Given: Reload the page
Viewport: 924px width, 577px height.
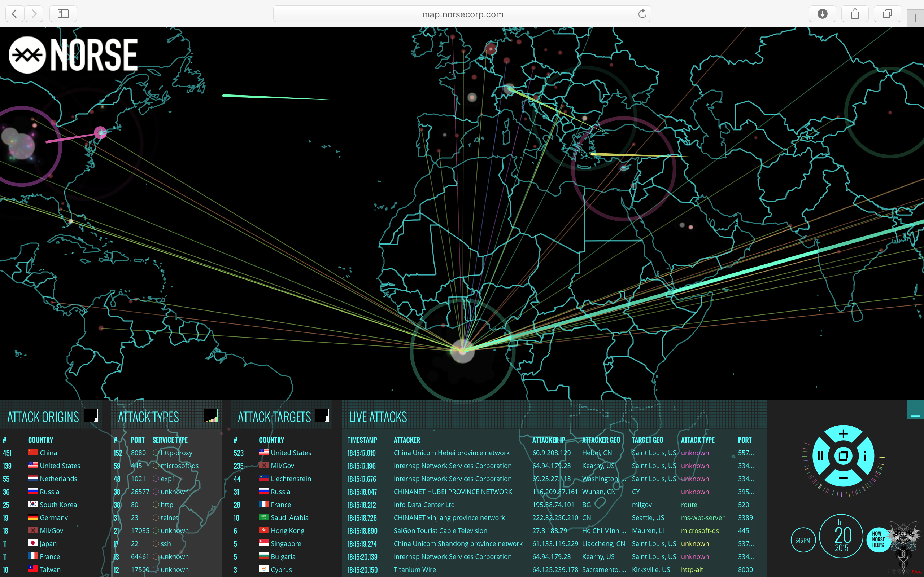Looking at the screenshot, I should (642, 14).
